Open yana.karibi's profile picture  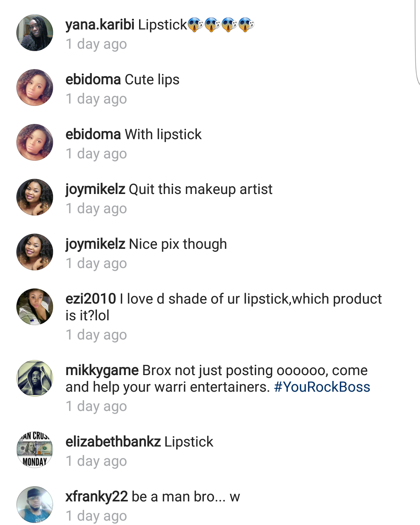coord(35,32)
